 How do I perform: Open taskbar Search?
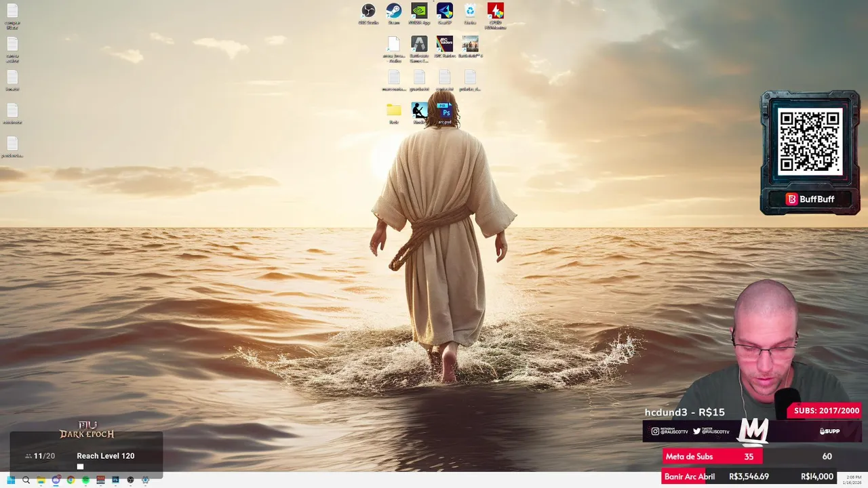click(x=26, y=480)
